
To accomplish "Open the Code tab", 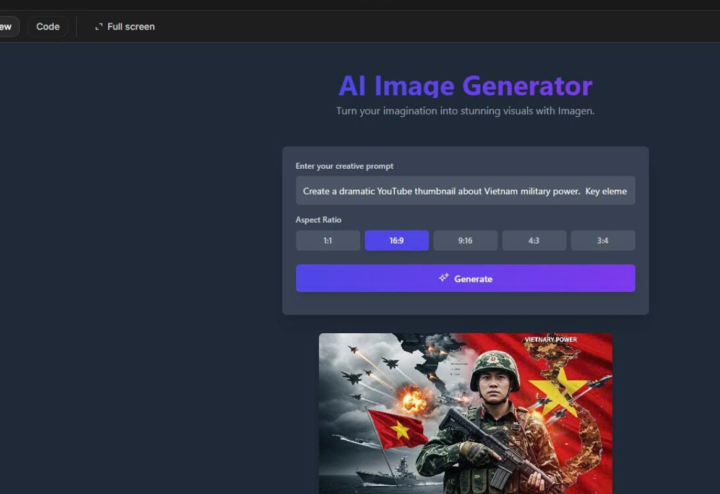I will point(48,27).
